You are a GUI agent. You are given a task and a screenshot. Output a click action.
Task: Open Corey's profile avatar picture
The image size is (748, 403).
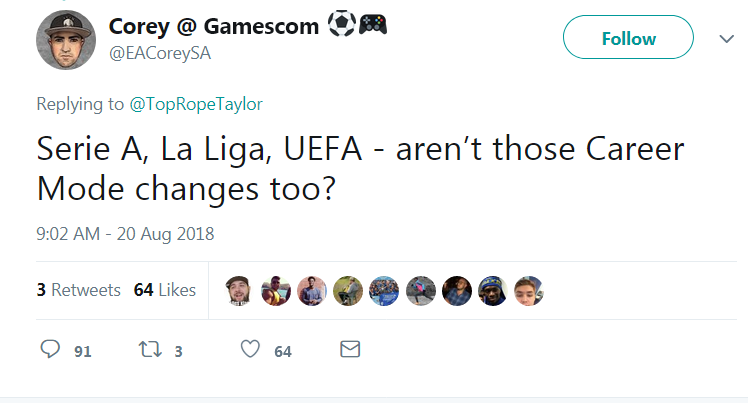pyautogui.click(x=66, y=41)
